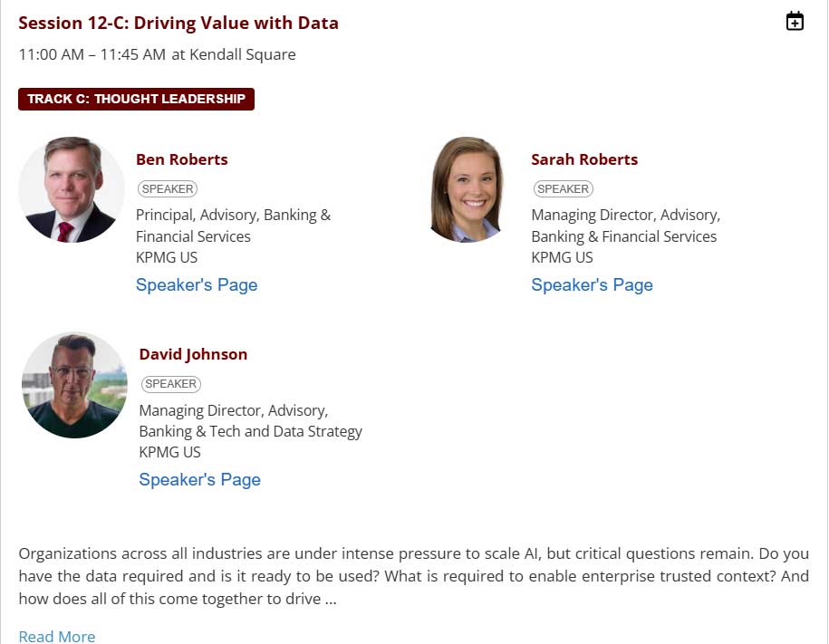Viewport: 829px width, 644px height.
Task: Click the session description paragraph
Action: tap(413, 576)
